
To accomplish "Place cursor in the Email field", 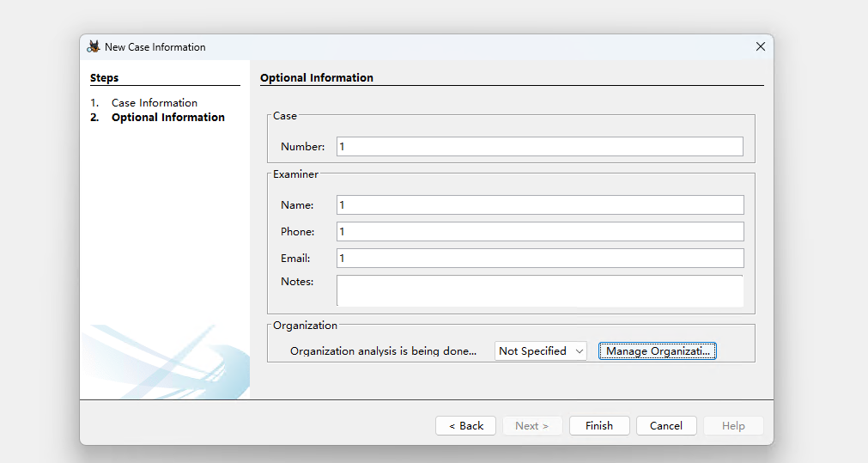I will pyautogui.click(x=539, y=259).
